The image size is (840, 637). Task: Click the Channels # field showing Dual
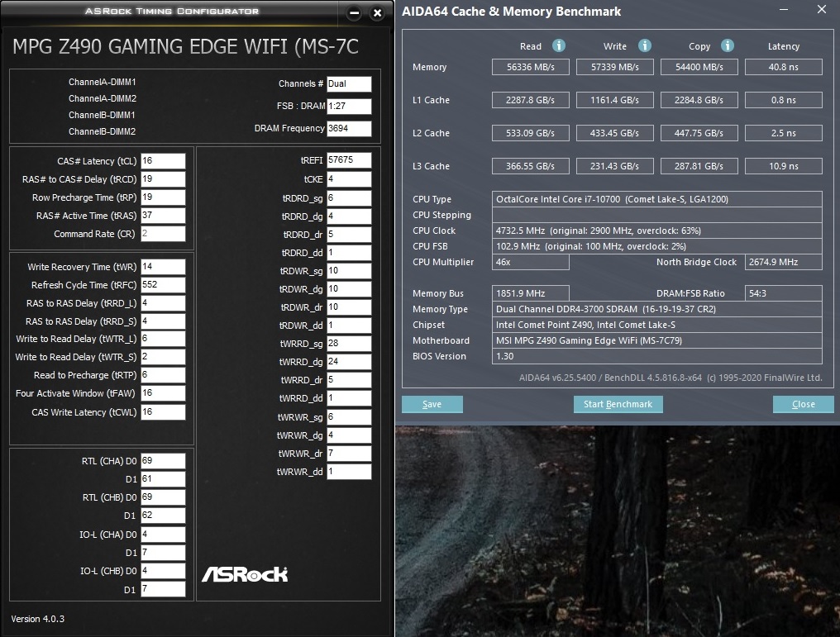349,84
